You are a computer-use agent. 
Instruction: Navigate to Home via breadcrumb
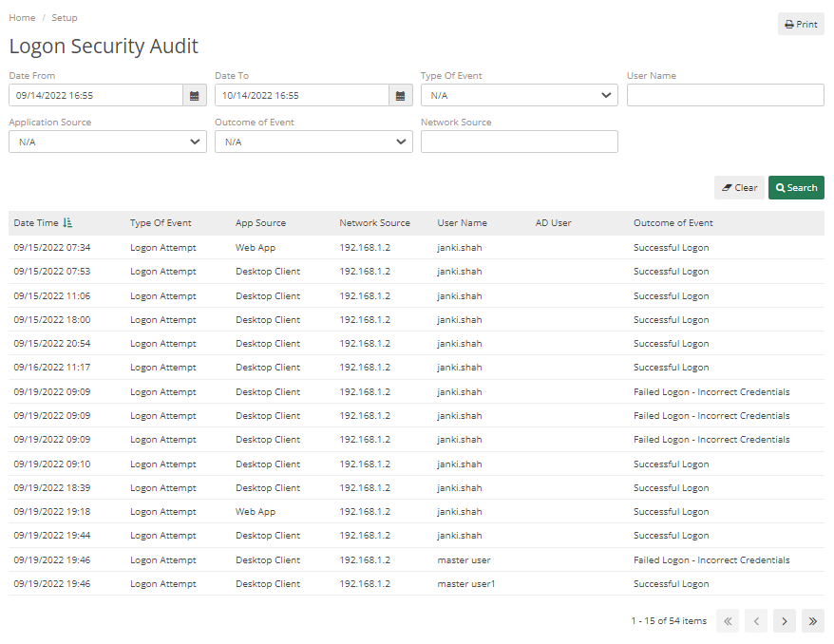tap(22, 17)
